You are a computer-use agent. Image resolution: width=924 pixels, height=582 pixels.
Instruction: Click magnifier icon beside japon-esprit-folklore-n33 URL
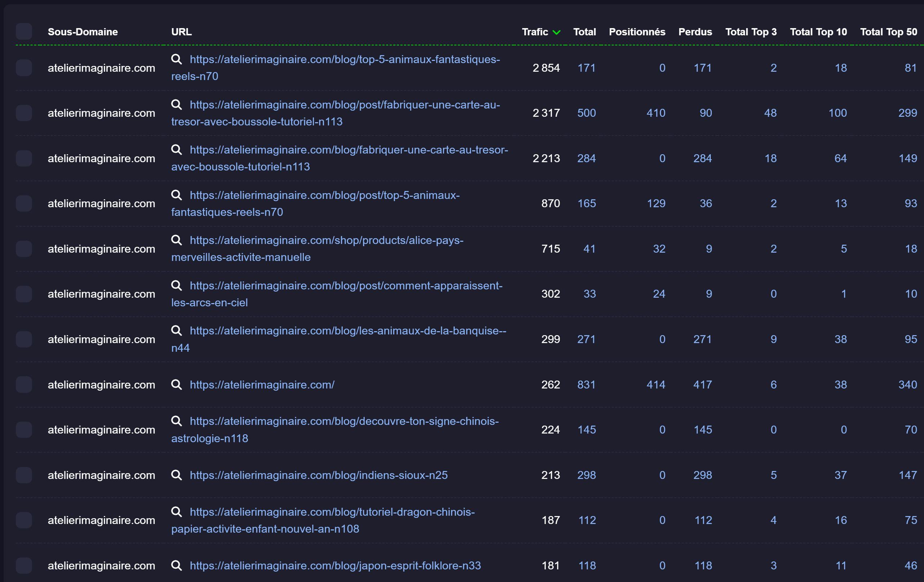176,565
